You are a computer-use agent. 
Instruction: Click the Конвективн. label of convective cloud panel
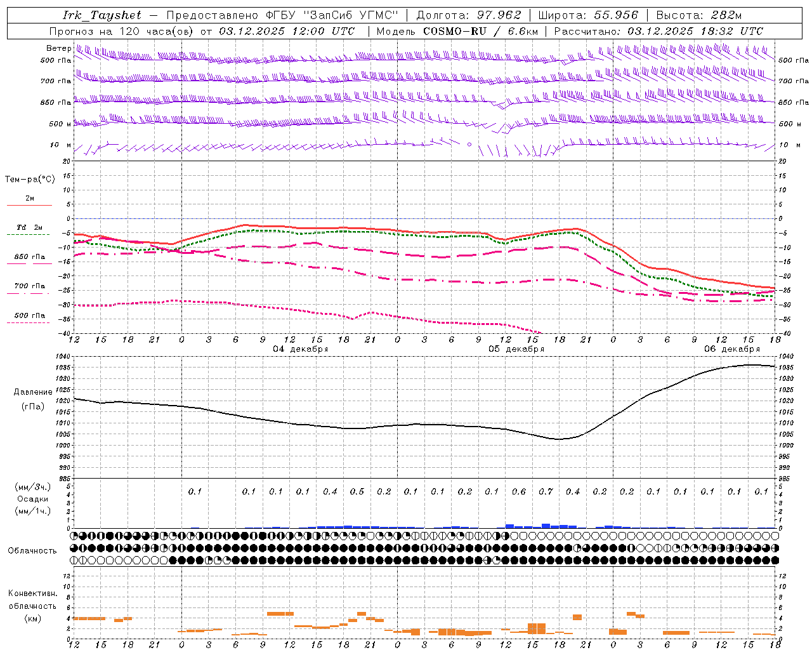32,594
